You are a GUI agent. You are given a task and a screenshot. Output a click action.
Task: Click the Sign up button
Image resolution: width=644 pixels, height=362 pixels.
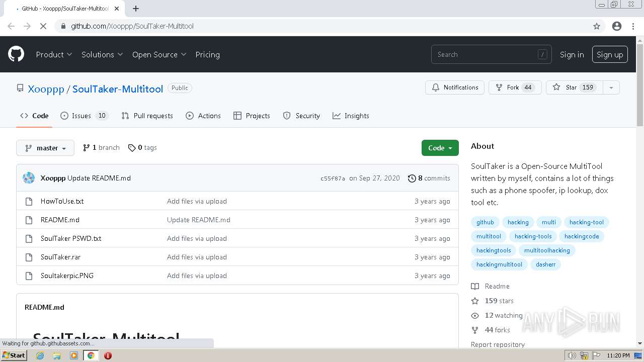coord(610,54)
